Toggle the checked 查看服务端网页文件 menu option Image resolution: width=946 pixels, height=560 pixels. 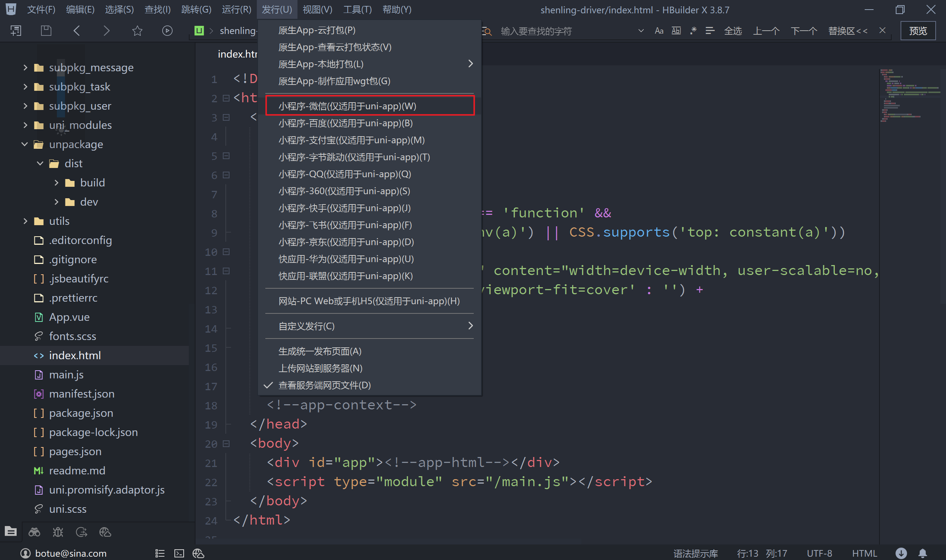(324, 385)
